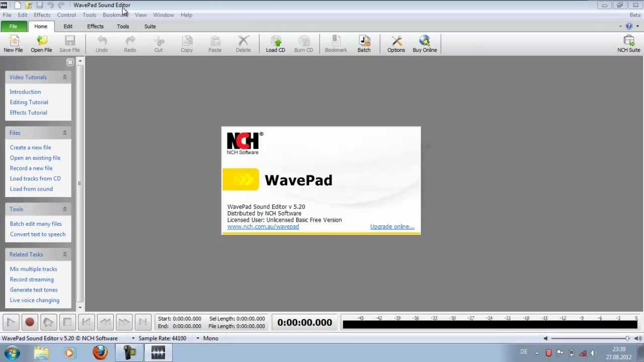Image resolution: width=644 pixels, height=362 pixels.
Task: Click the Stop playback button
Action: [x=67, y=322]
